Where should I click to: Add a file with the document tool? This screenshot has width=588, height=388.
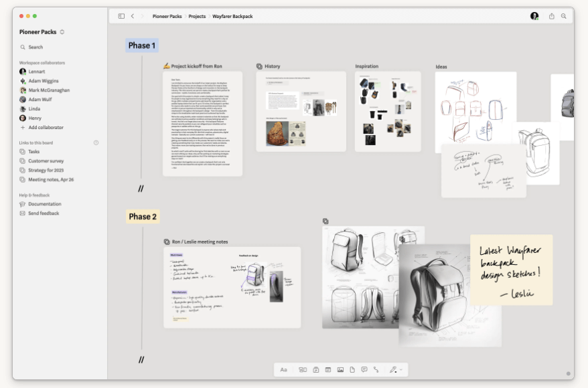pyautogui.click(x=352, y=370)
